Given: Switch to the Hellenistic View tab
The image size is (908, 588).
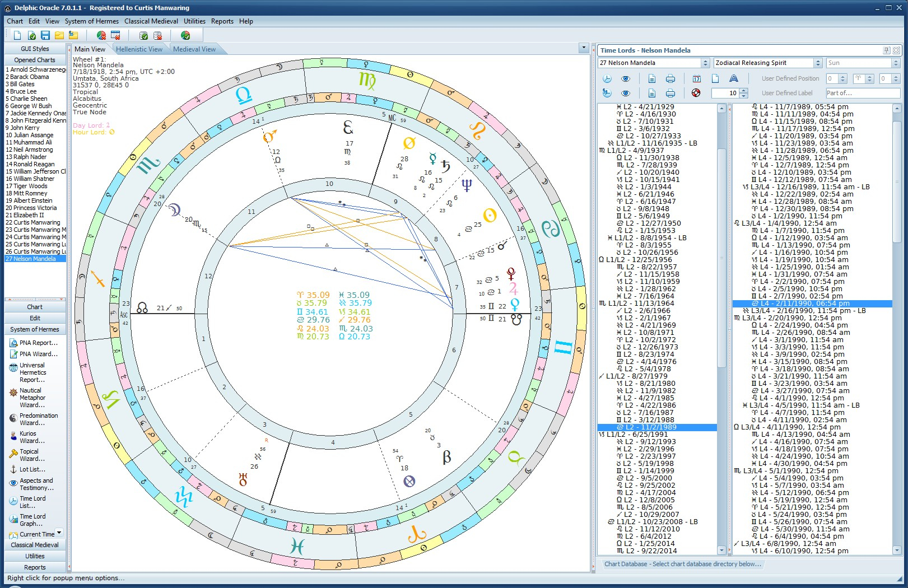Looking at the screenshot, I should click(139, 49).
